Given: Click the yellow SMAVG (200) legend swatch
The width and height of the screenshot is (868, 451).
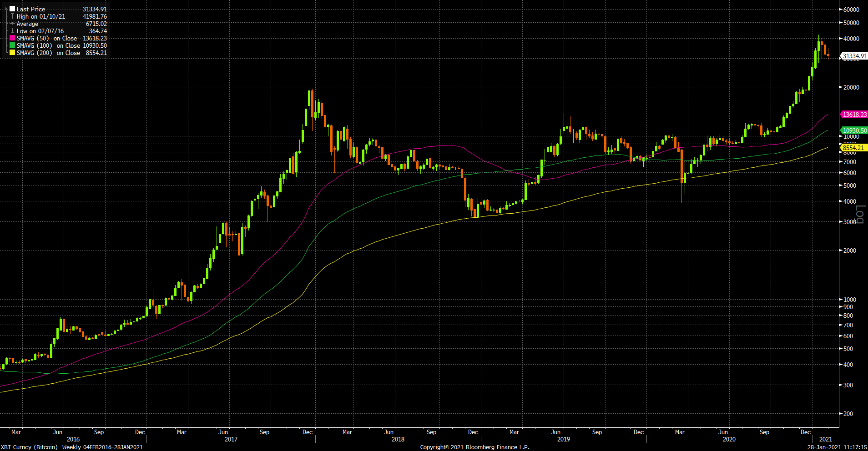Looking at the screenshot, I should click(x=12, y=53).
